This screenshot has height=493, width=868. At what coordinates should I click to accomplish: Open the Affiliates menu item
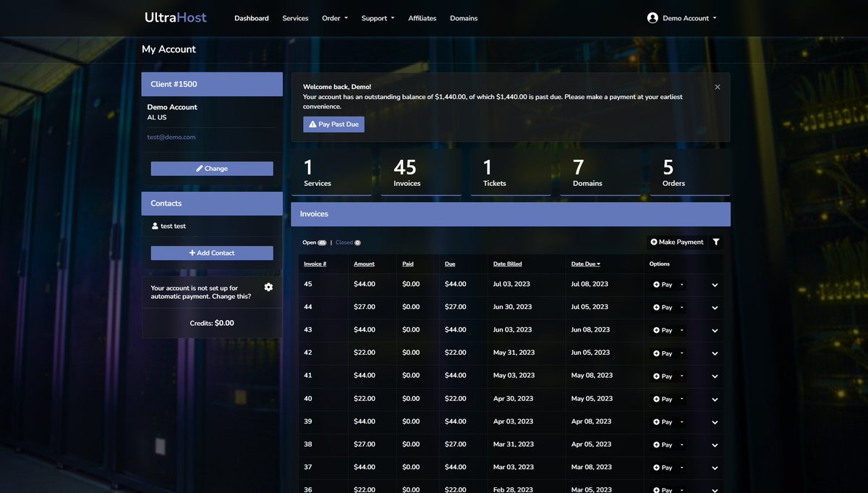(422, 17)
